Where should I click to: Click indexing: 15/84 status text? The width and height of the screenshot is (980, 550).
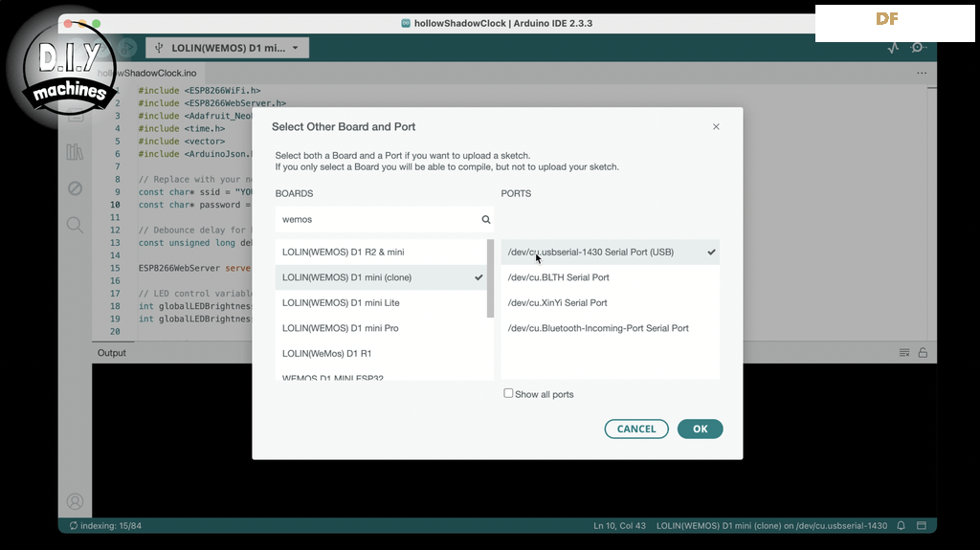105,526
